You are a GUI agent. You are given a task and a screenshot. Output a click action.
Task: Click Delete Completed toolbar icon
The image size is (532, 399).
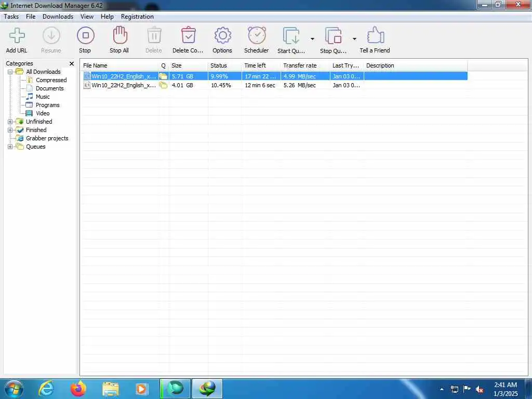click(188, 36)
